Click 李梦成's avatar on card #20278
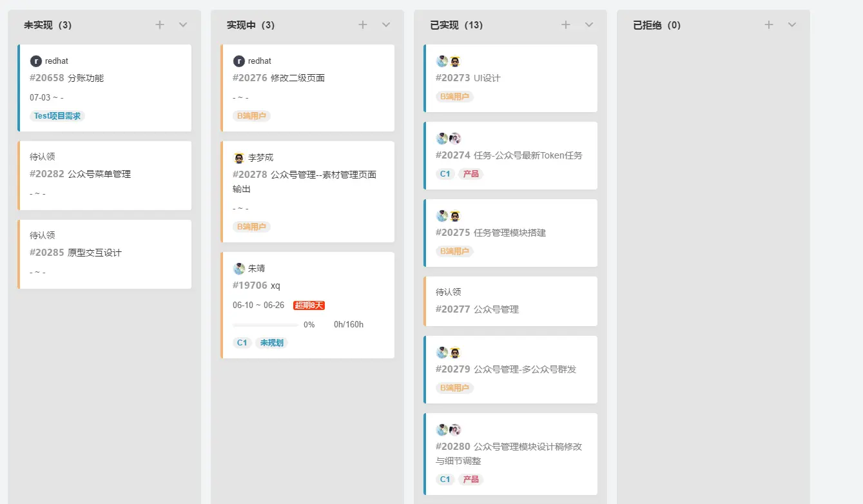Image resolution: width=863 pixels, height=504 pixels. pyautogui.click(x=238, y=157)
